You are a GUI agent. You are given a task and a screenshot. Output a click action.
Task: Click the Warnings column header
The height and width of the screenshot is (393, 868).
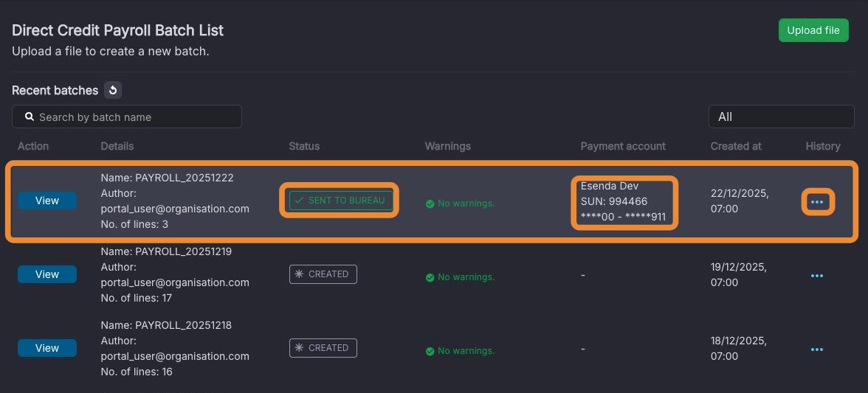coord(448,147)
